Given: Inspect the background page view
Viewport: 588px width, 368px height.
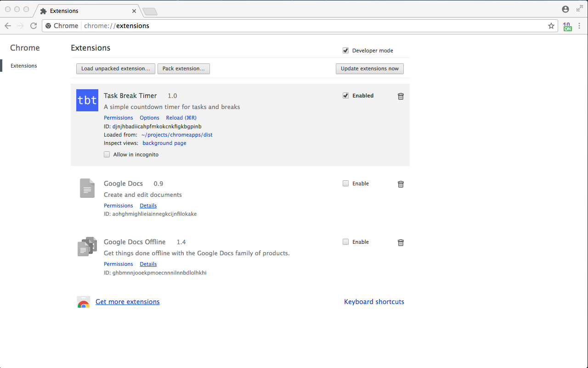Looking at the screenshot, I should (x=164, y=143).
